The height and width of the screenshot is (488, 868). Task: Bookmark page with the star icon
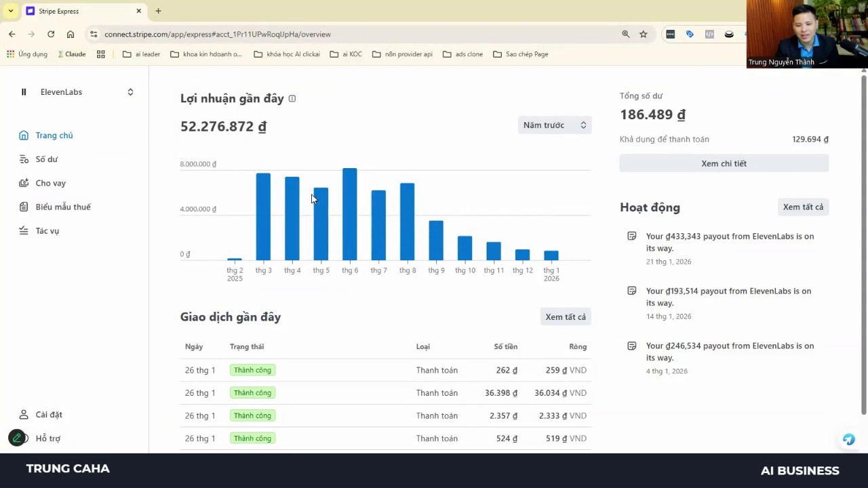pyautogui.click(x=644, y=34)
